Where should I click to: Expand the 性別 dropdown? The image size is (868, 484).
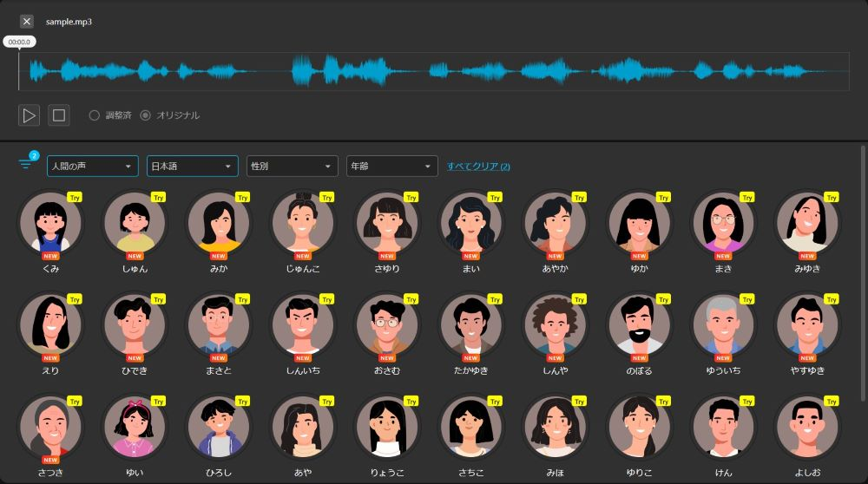[292, 166]
